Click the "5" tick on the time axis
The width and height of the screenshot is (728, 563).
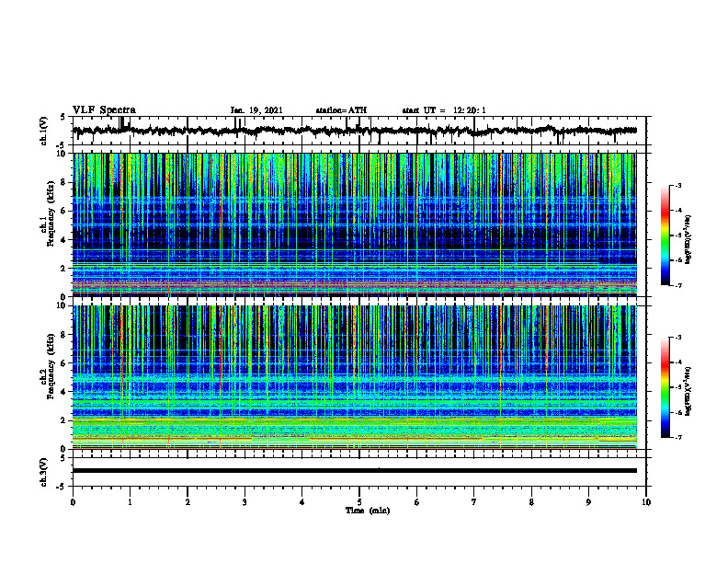(359, 502)
